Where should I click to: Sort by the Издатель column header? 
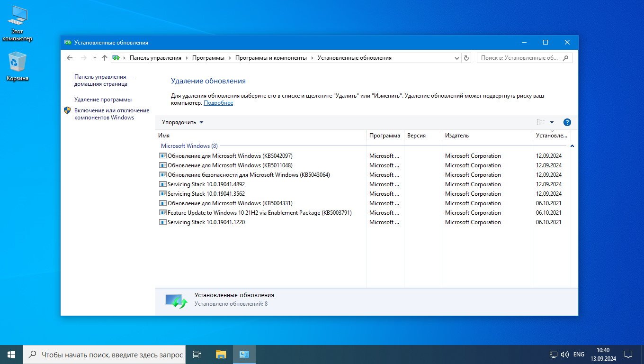click(457, 136)
